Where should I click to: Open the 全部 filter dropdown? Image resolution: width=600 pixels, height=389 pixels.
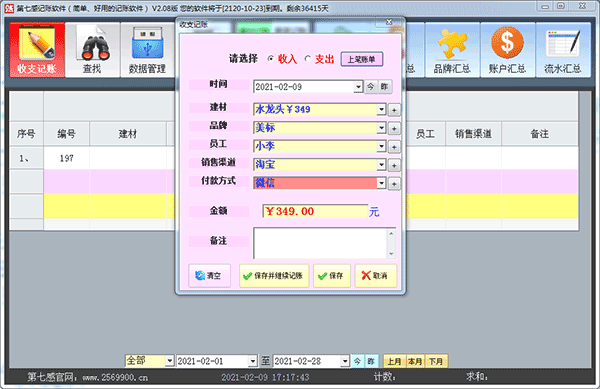tap(170, 361)
